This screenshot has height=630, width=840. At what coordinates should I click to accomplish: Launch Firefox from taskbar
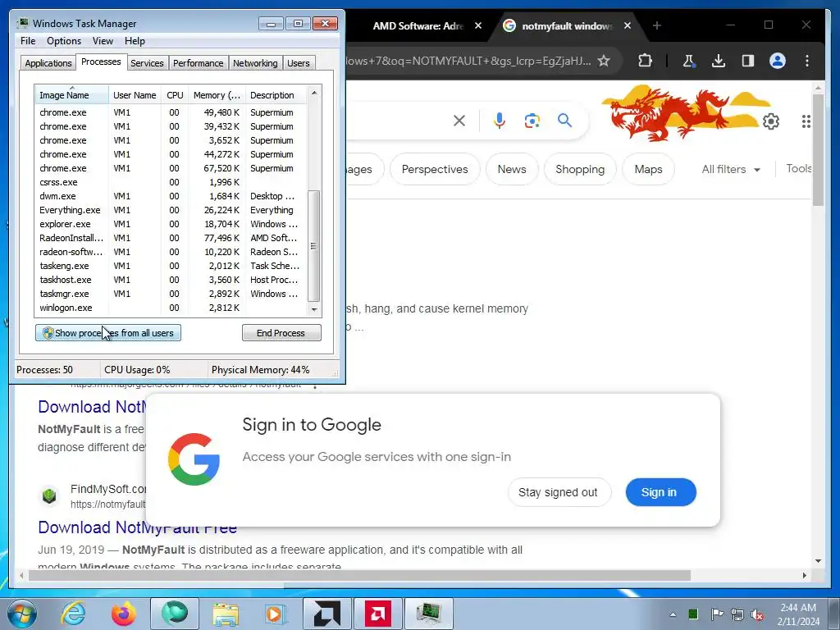pos(124,614)
